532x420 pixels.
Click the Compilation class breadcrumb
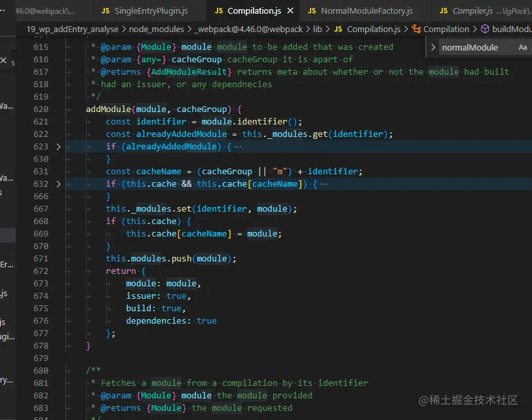pos(446,29)
